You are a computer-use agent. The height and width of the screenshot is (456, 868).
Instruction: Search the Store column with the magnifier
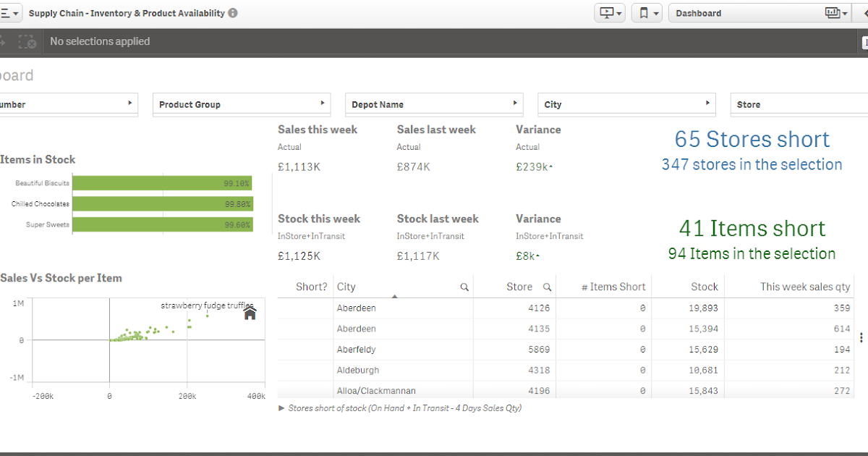[x=546, y=287]
